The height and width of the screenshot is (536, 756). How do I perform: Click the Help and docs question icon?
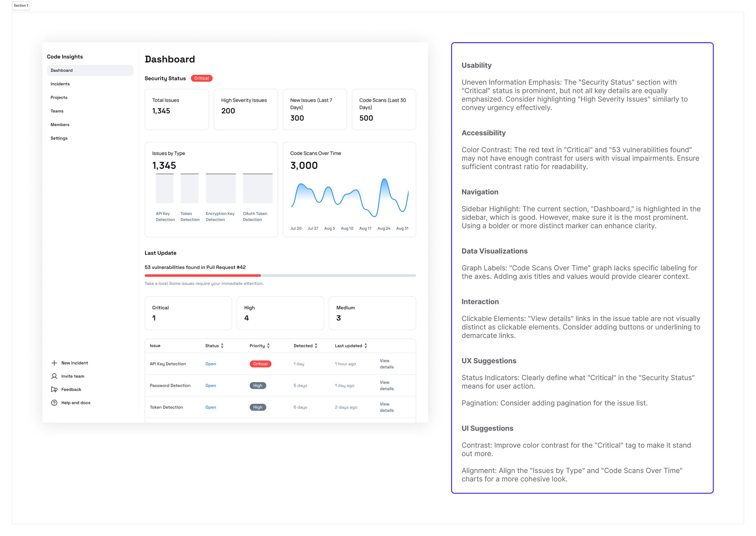(x=54, y=403)
